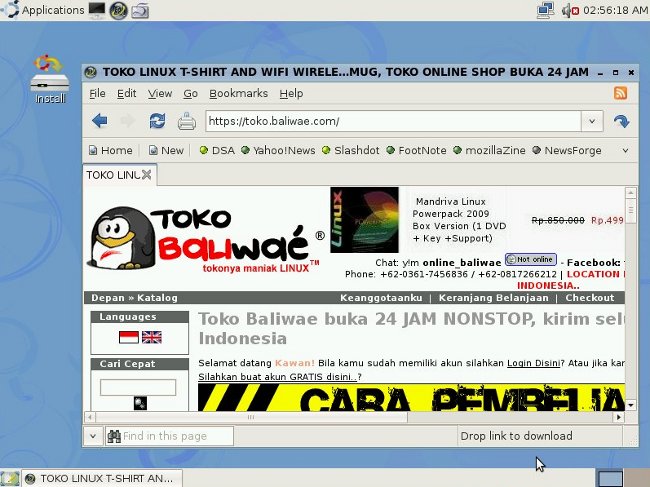Select the Indonesian flag language
The image size is (650, 487).
[x=129, y=337]
